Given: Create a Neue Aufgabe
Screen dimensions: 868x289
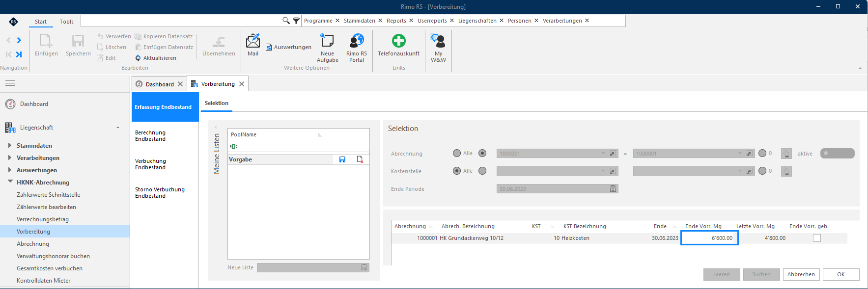Looking at the screenshot, I should pos(327,48).
